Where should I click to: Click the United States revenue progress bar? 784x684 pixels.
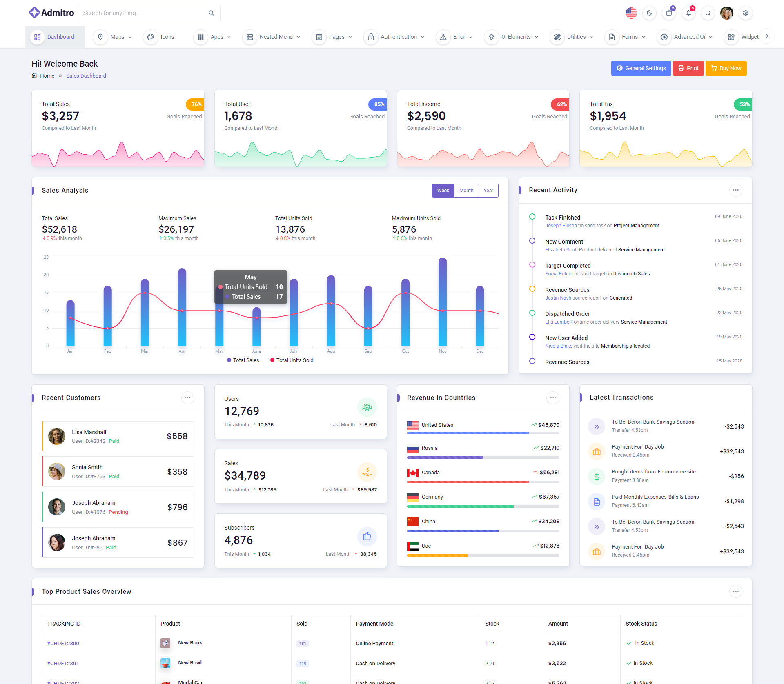(x=483, y=433)
